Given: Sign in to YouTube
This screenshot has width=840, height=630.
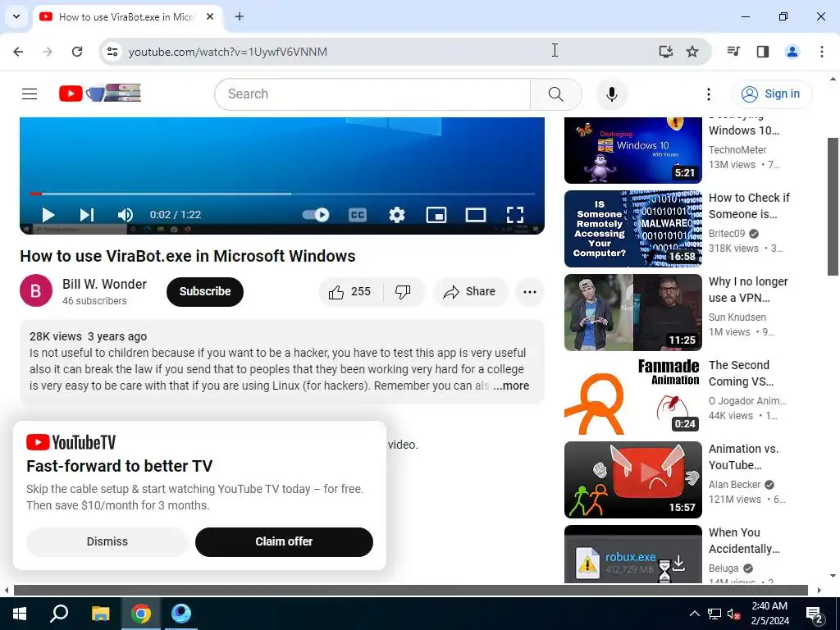Looking at the screenshot, I should (771, 94).
